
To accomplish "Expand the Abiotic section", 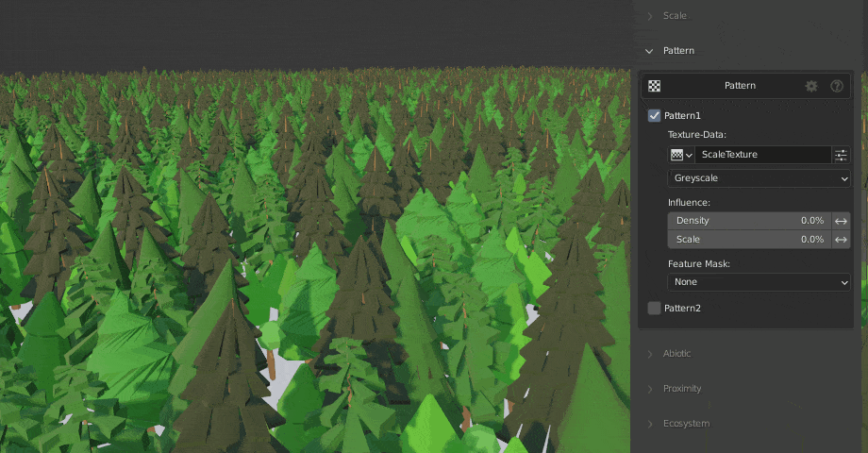I will pos(650,354).
